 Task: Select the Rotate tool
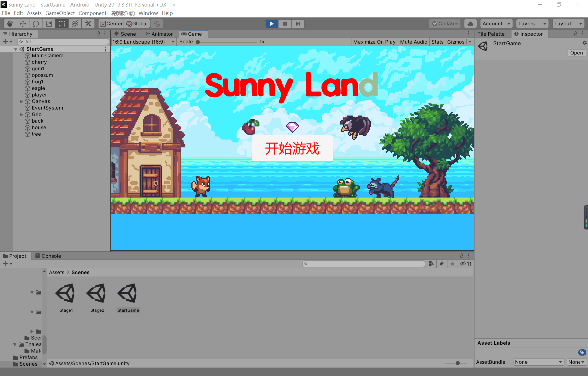(x=36, y=24)
